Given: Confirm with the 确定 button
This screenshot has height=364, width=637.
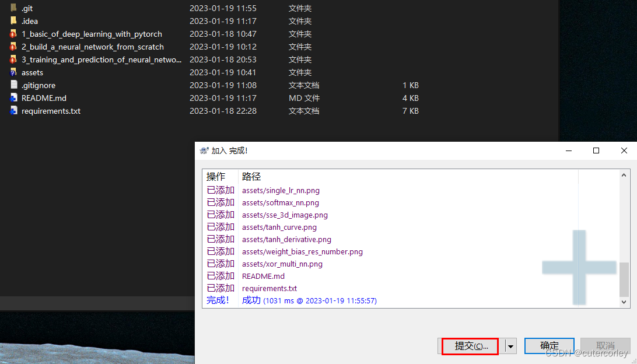Looking at the screenshot, I should 549,346.
